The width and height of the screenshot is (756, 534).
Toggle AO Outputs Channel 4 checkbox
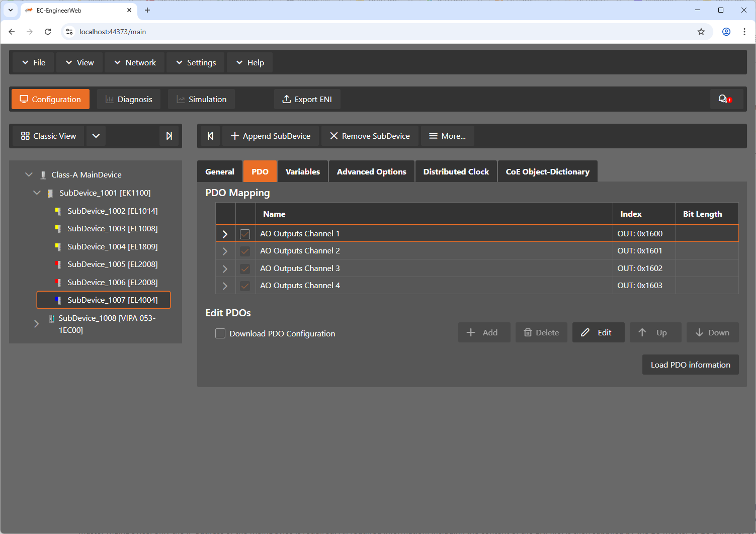click(x=245, y=286)
